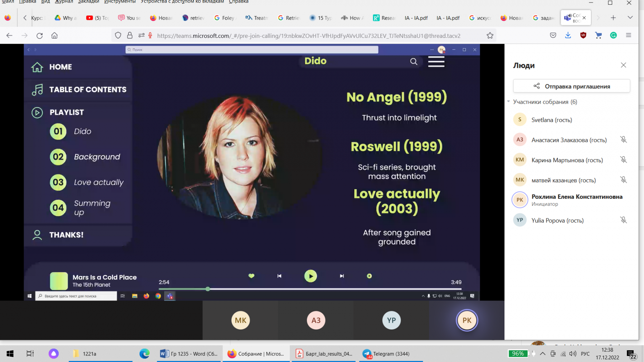644x362 pixels.
Task: Toggle mute icon for Yulia Popova
Action: pos(624,220)
